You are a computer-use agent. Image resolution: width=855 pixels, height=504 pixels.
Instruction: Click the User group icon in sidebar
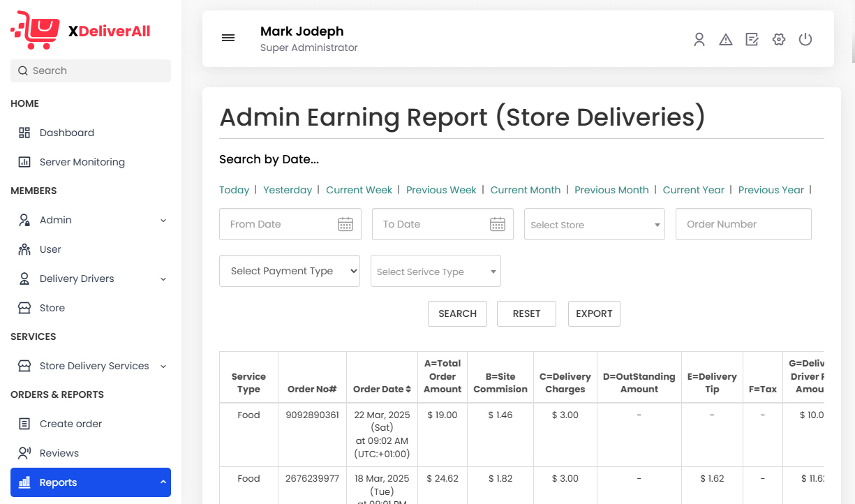pos(24,249)
